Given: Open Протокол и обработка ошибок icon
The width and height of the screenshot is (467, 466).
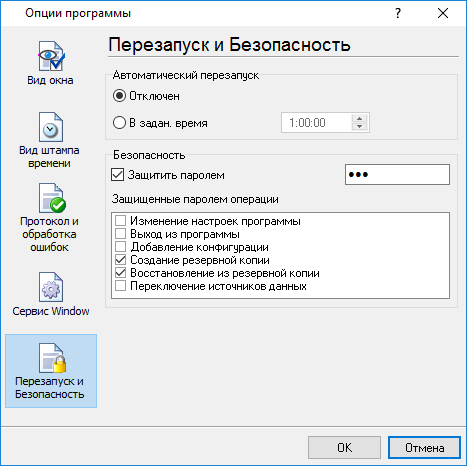Looking at the screenshot, I should point(52,198).
